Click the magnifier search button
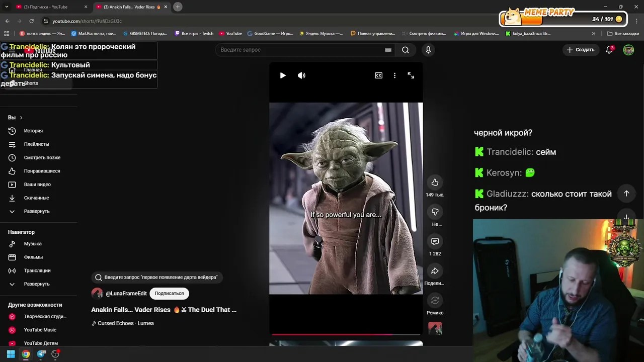 coord(406,50)
